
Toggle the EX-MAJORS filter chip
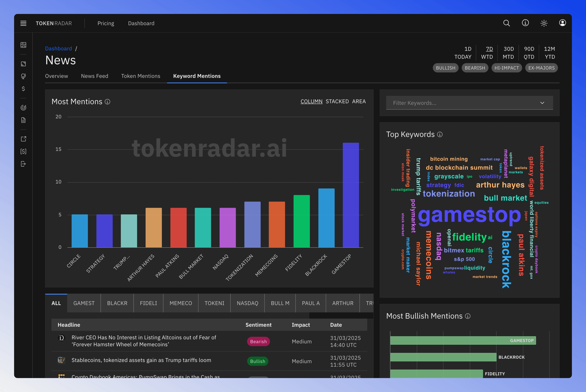tap(541, 68)
